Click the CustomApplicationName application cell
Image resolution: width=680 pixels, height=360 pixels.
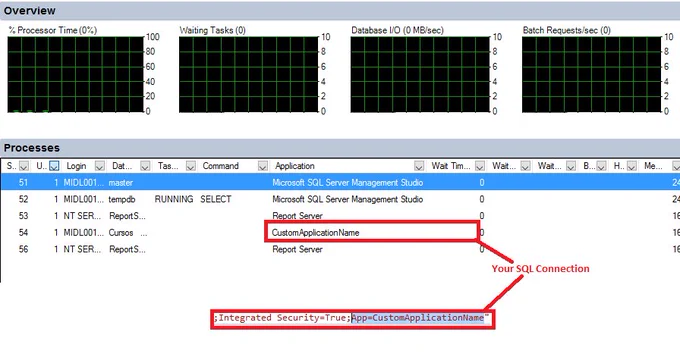316,232
